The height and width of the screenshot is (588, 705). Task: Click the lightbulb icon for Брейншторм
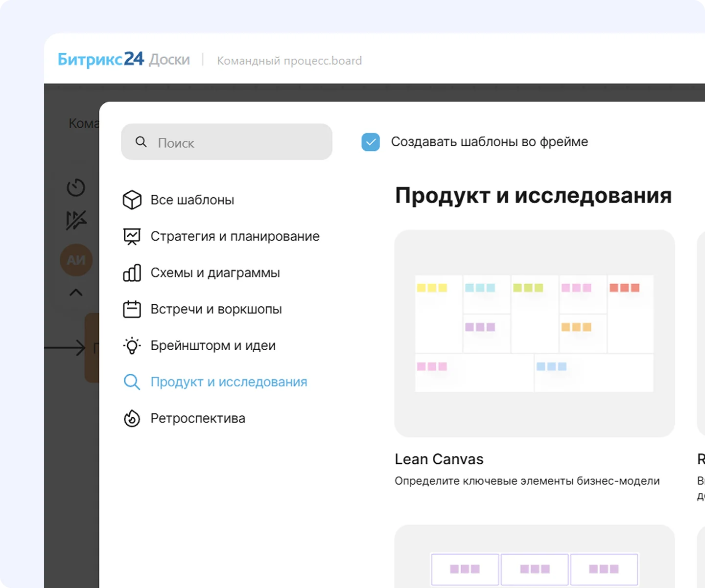click(x=132, y=345)
